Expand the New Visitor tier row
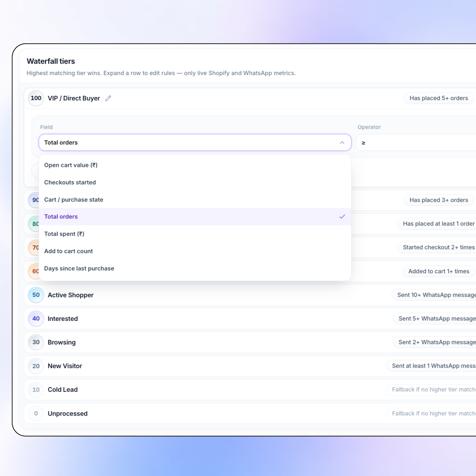This screenshot has height=476, width=476. [x=250, y=366]
